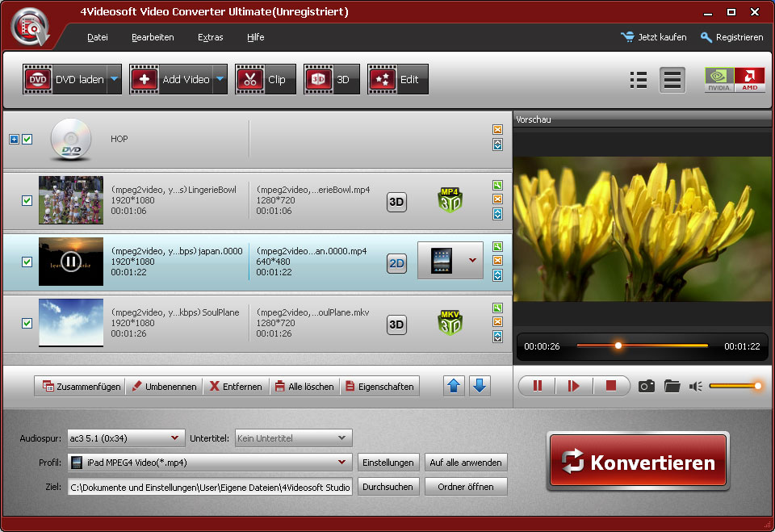Select the LingerieBowl video thumbnail

pos(71,199)
